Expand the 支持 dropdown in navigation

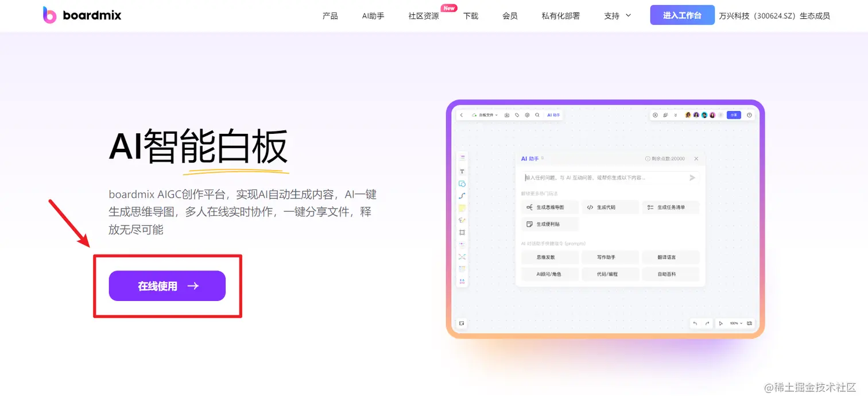coord(618,16)
